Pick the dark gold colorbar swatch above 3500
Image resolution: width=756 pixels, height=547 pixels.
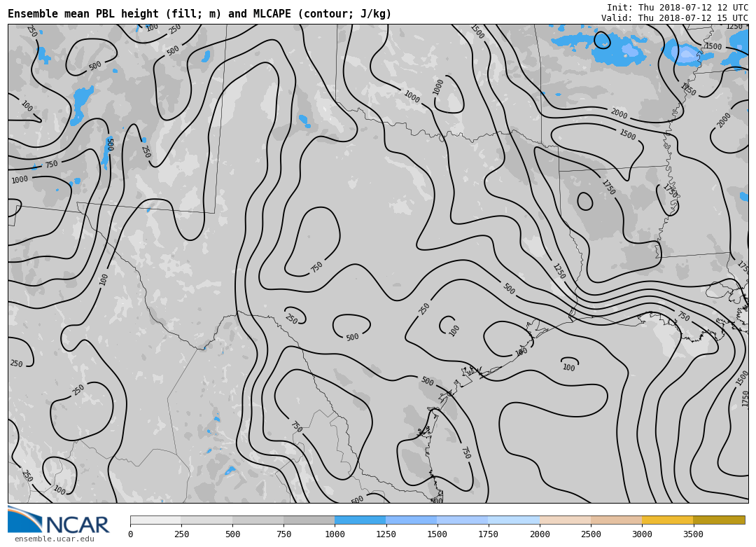point(719,520)
